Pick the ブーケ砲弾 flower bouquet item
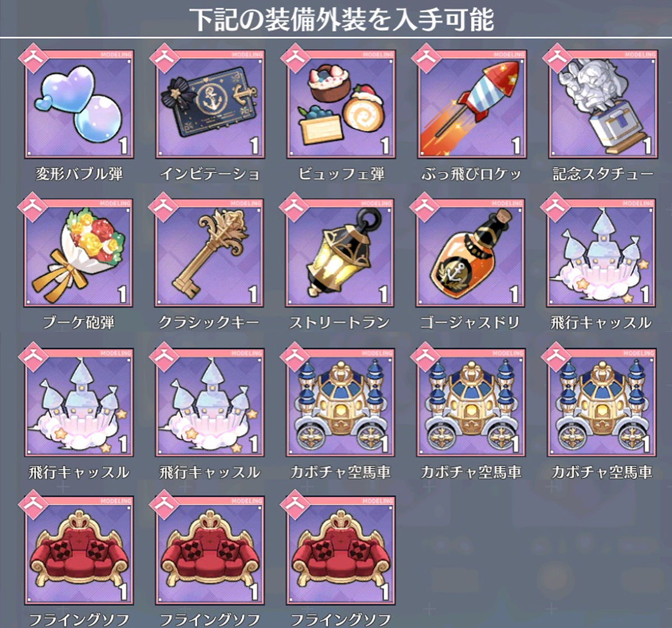 coord(78,253)
